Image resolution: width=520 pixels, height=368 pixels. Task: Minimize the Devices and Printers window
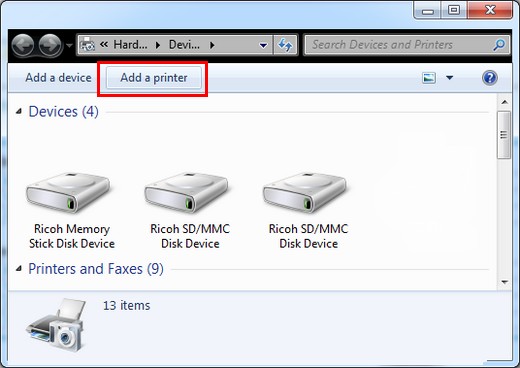(427, 11)
